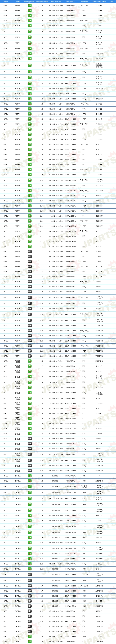Screen dimensions: 116x644
Task: Click the 177kW / 241KM power cell
Action: click(x=70, y=559)
